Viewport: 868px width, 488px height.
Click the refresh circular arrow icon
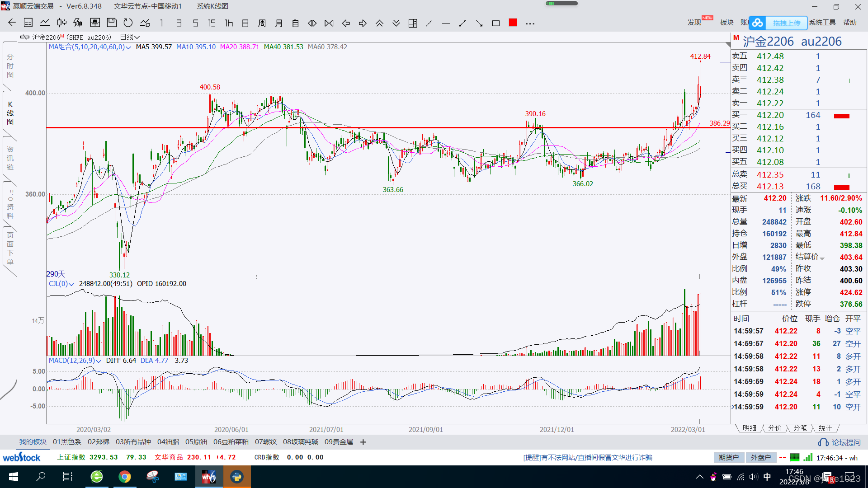128,23
